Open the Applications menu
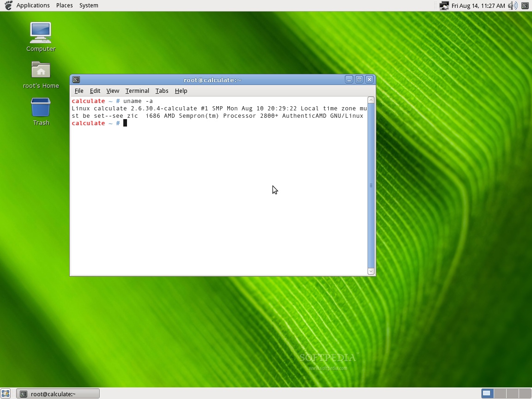The image size is (532, 399). (33, 5)
